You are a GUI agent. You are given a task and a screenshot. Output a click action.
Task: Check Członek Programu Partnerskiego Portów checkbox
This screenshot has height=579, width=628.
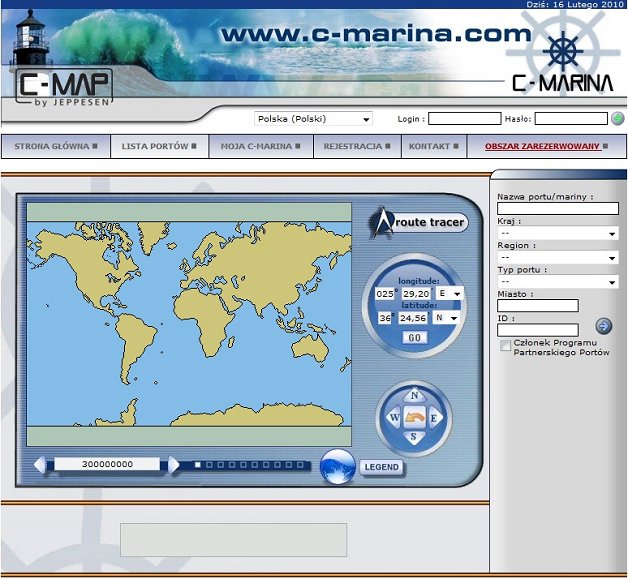click(x=506, y=346)
